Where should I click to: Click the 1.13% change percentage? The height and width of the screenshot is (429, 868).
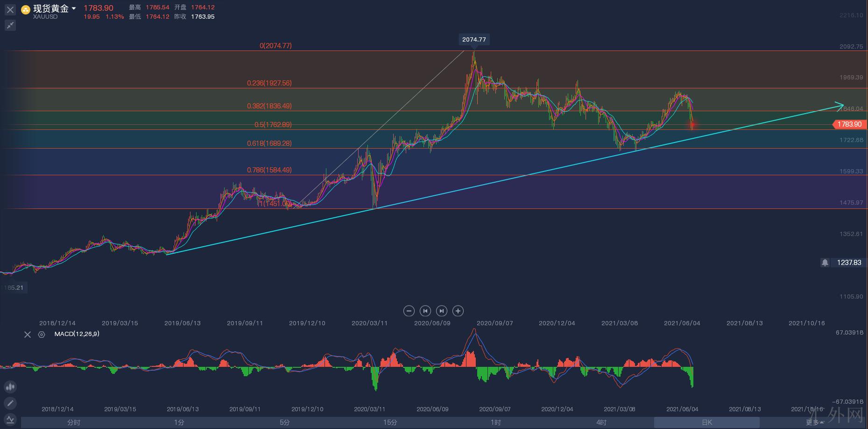pyautogui.click(x=115, y=17)
